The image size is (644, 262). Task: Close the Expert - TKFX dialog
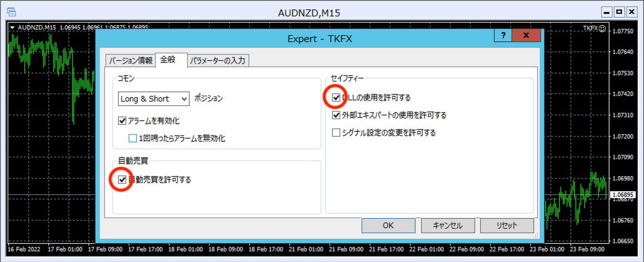point(526,36)
